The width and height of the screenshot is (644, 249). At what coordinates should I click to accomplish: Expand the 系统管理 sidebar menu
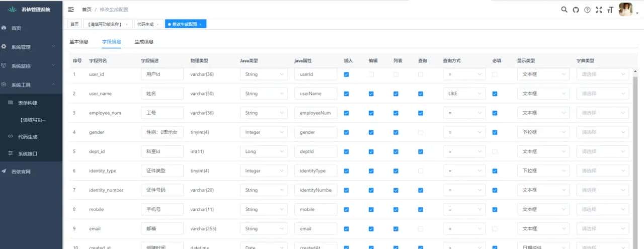(31, 47)
